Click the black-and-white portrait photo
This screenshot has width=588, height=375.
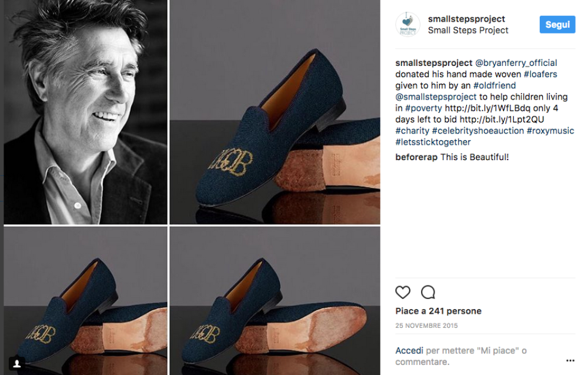[85, 112]
